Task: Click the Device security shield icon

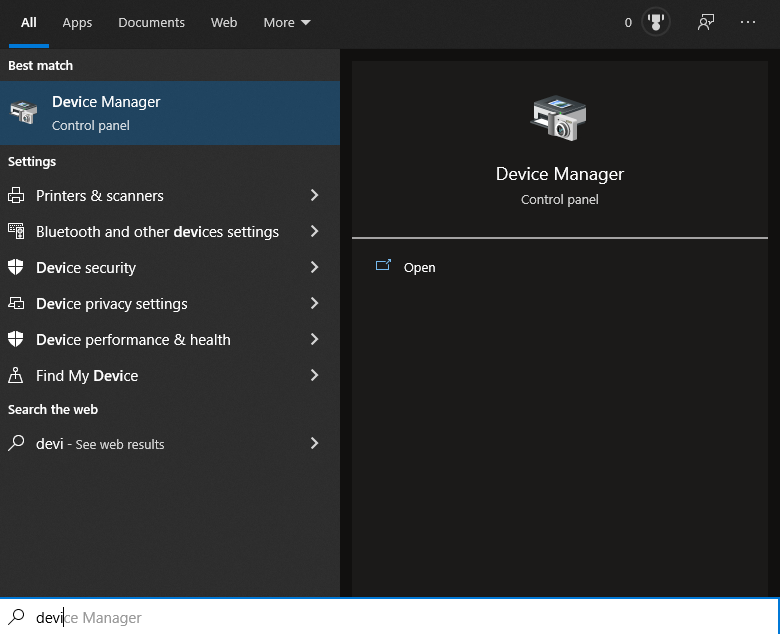Action: (x=16, y=268)
